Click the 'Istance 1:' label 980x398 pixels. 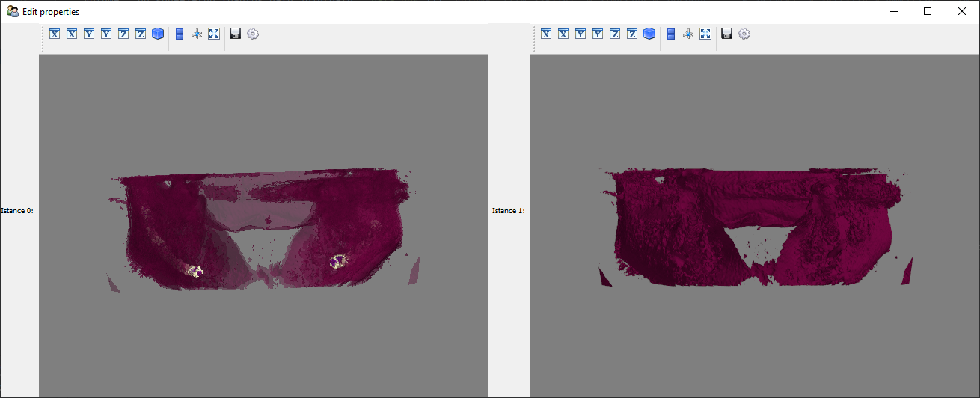509,211
